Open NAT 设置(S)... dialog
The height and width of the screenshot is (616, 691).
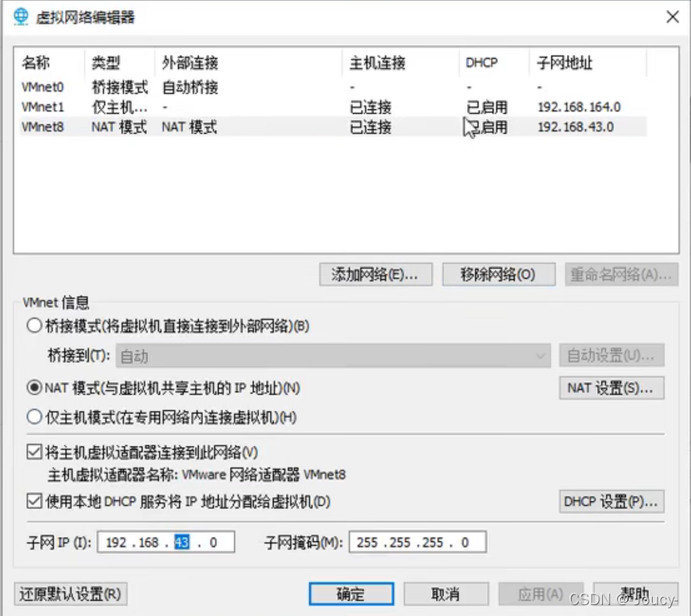pos(612,388)
